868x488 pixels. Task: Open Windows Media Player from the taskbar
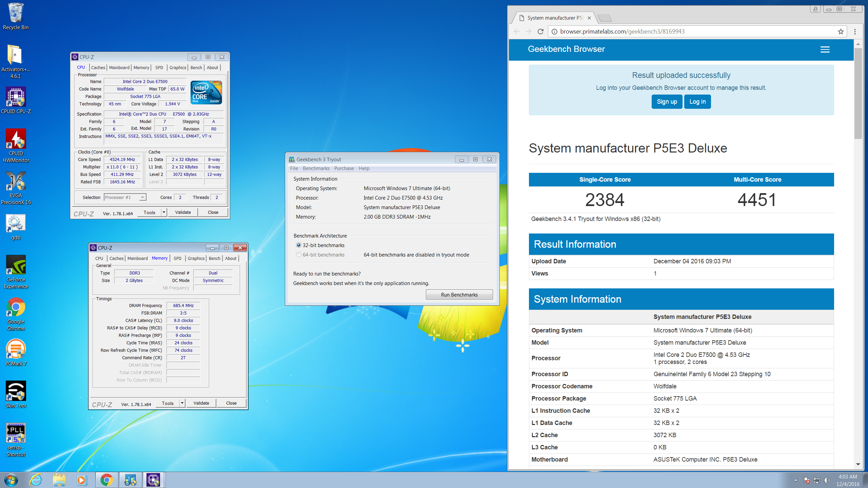[82, 480]
